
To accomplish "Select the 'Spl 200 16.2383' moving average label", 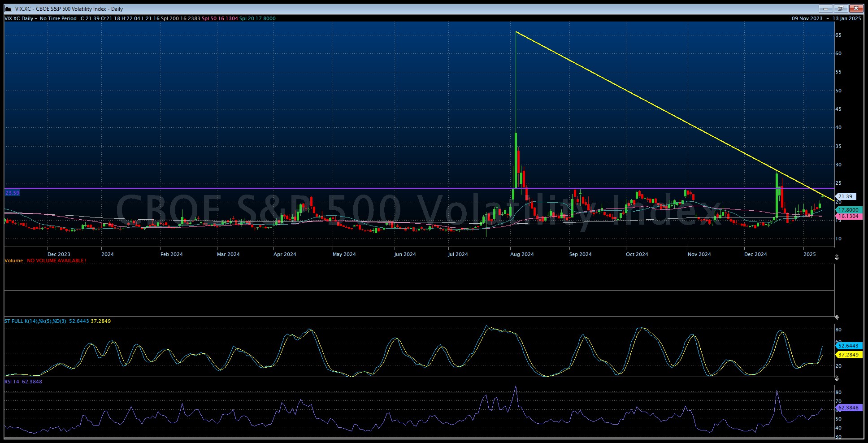I will tap(180, 18).
